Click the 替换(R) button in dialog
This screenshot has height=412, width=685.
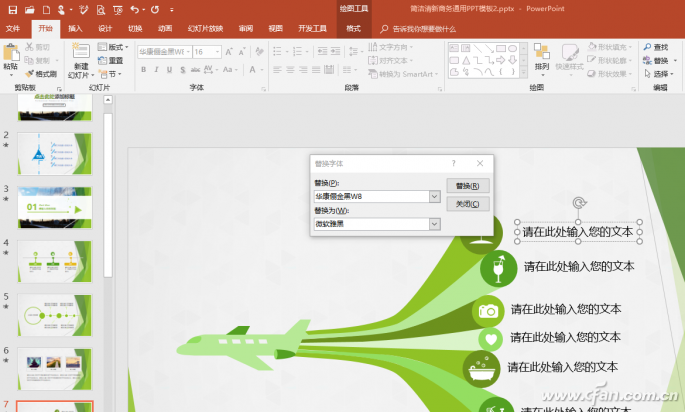coord(467,186)
